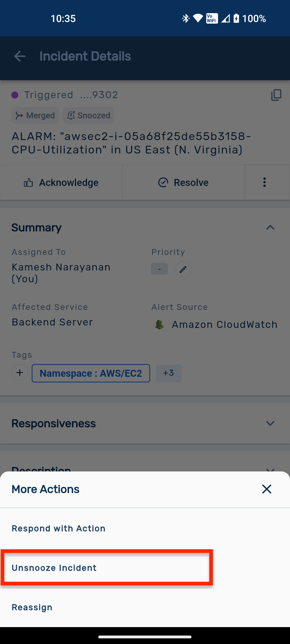290x644 pixels.
Task: Select Respond with Action
Action: [x=59, y=528]
